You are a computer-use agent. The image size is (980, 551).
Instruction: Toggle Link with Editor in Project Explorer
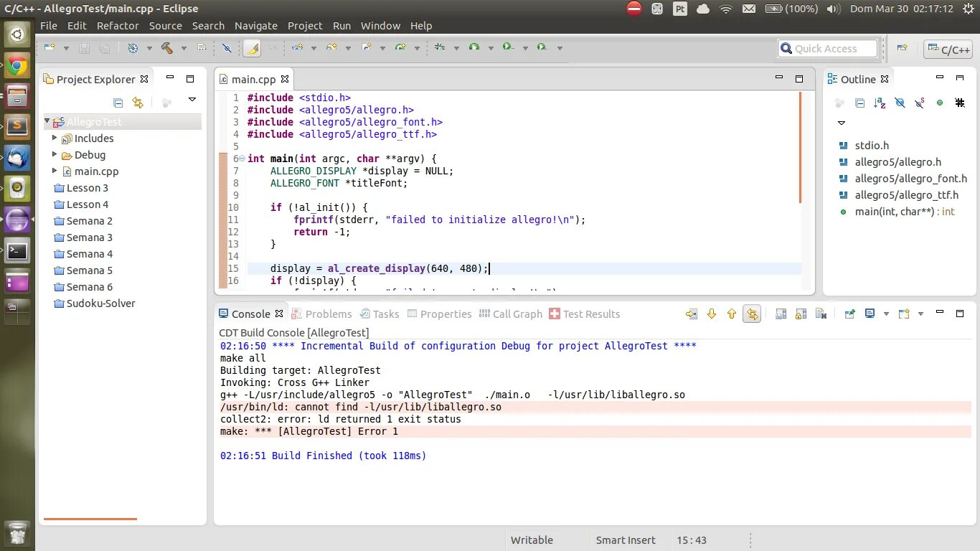click(x=138, y=103)
